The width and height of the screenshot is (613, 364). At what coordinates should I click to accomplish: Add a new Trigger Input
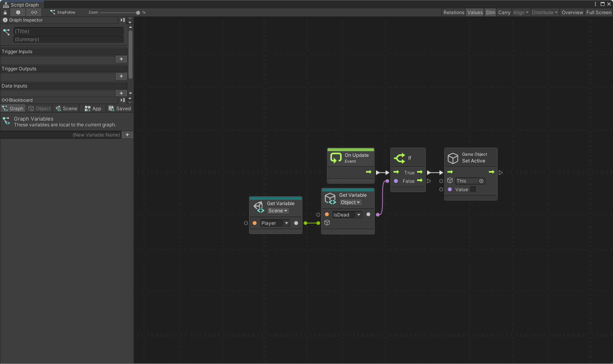pyautogui.click(x=121, y=59)
